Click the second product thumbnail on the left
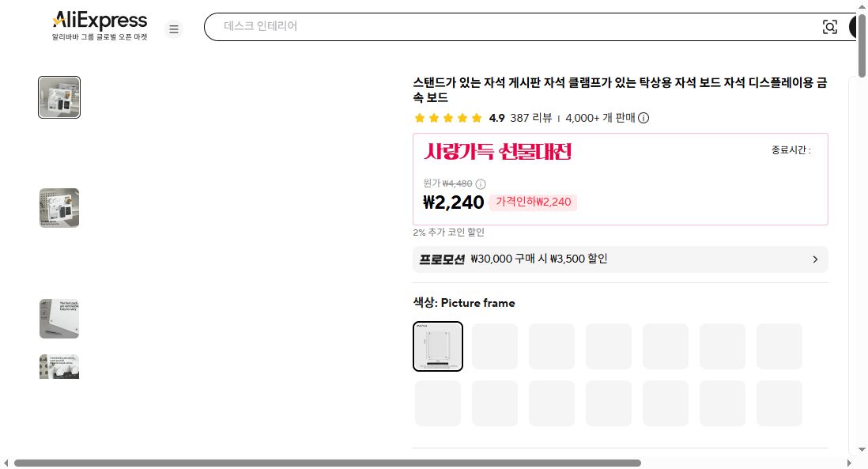 (58, 207)
